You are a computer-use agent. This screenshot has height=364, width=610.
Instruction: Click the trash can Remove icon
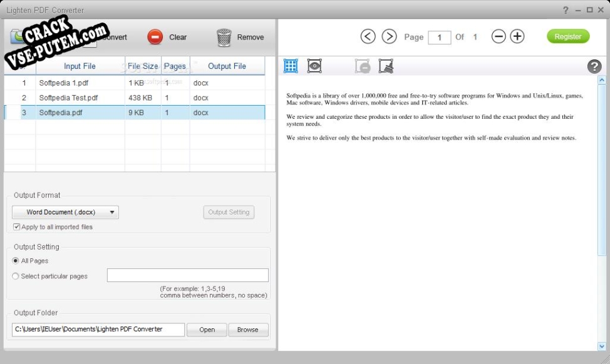pyautogui.click(x=224, y=38)
